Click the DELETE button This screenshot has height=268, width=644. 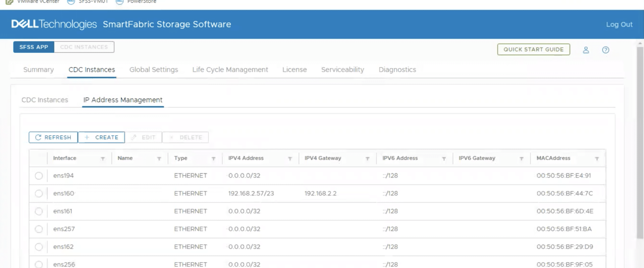pyautogui.click(x=185, y=137)
